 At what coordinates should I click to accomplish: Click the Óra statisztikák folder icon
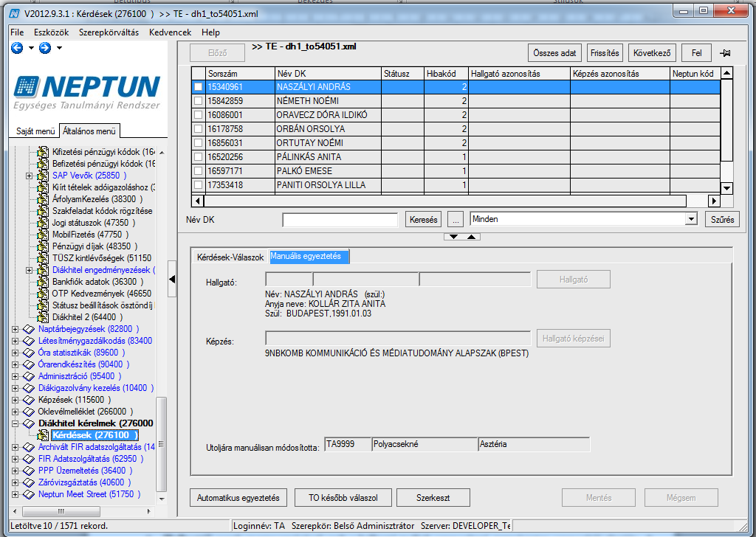point(29,353)
